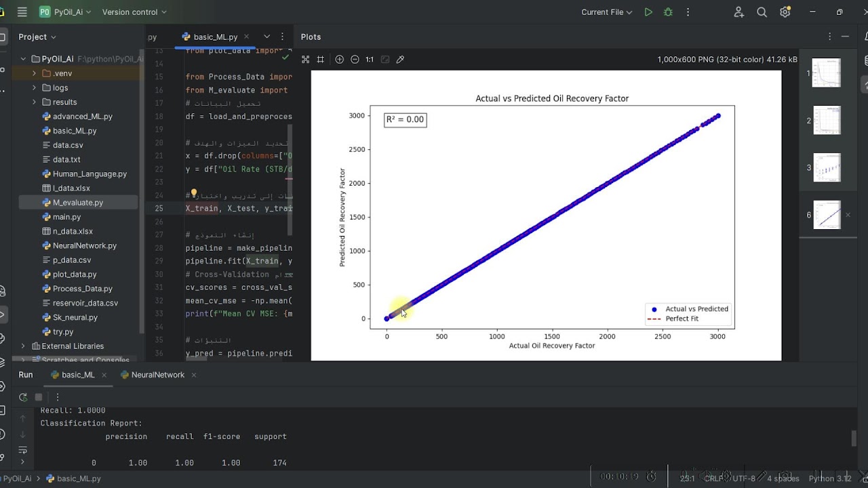
Task: Select M_evaluate.py in project tree
Action: [78, 203]
